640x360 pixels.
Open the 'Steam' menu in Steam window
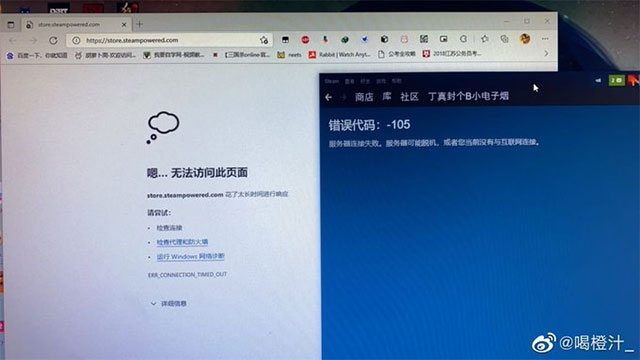pos(332,81)
